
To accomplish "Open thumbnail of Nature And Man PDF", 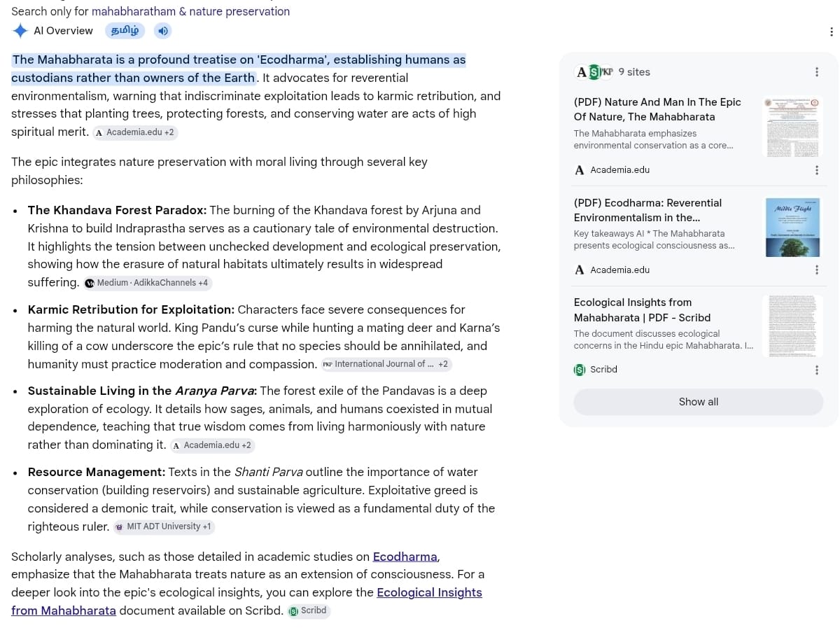I will point(792,127).
